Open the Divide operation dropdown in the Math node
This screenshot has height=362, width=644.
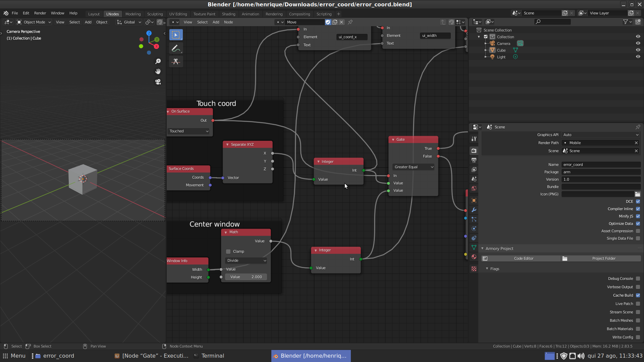246,260
